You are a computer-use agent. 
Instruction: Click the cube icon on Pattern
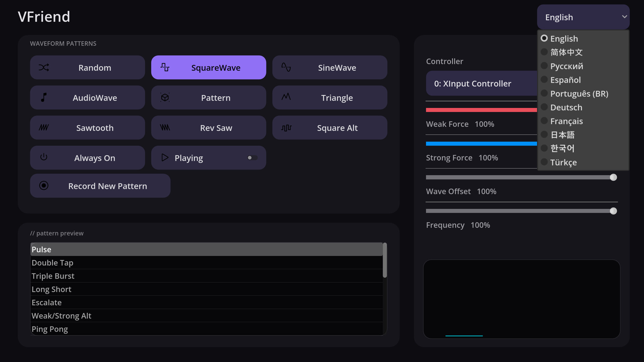pos(165,98)
